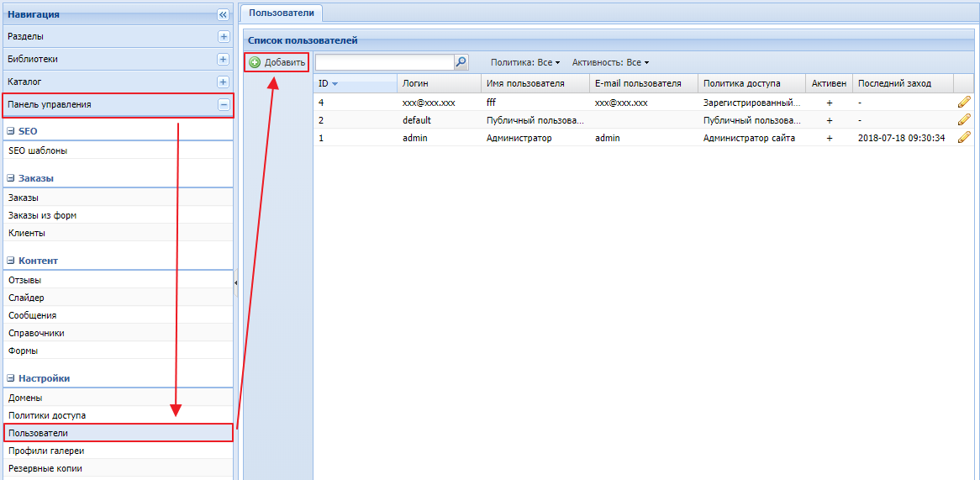Collapse the Настройки group
Screen dimensions: 980x480
click(x=11, y=379)
